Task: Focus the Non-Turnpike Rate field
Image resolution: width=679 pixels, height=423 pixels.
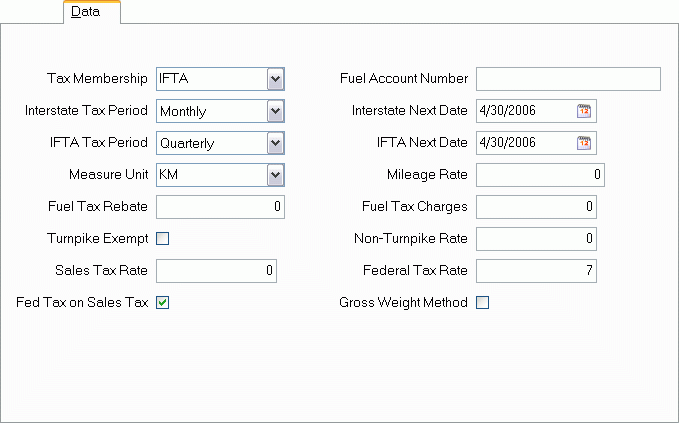Action: pyautogui.click(x=536, y=239)
